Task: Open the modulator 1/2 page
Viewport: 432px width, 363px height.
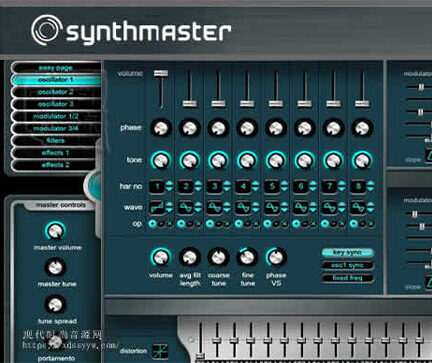Action: 56,116
